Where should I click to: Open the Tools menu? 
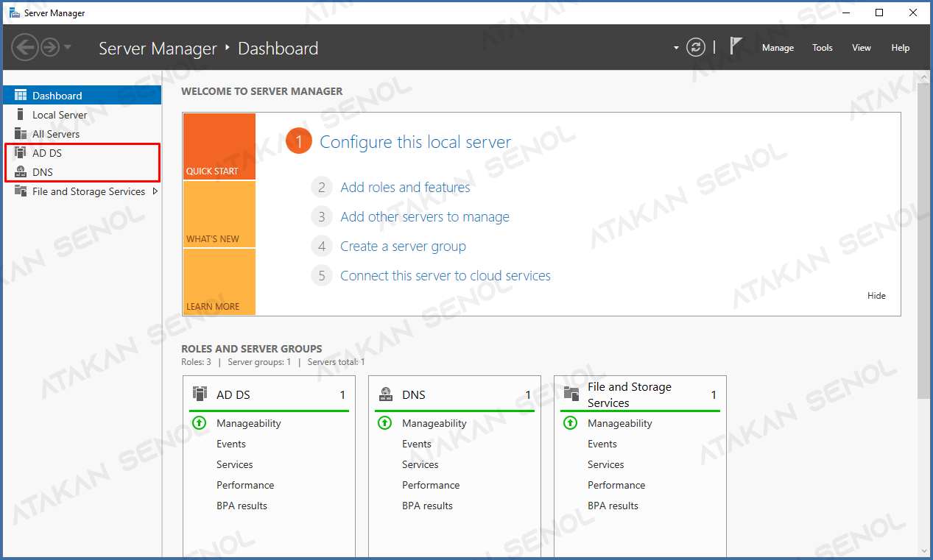click(823, 48)
